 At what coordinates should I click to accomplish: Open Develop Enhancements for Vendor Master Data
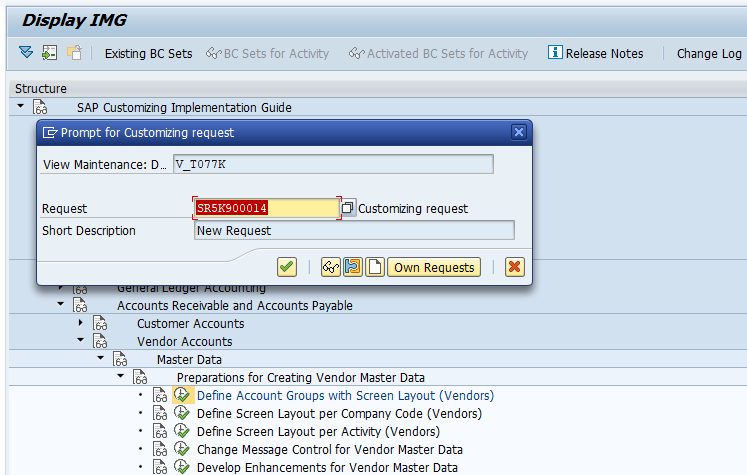327,468
